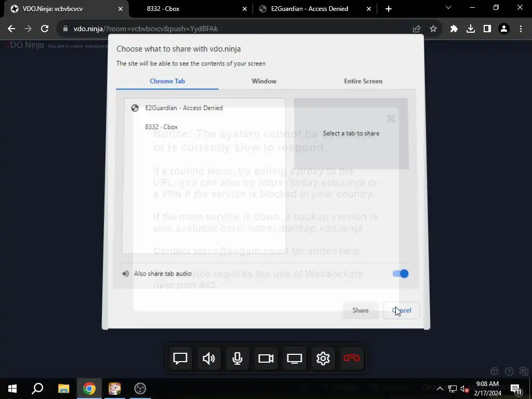Close the VDO.Ninja browser tab
This screenshot has width=532, height=399.
coord(121,9)
